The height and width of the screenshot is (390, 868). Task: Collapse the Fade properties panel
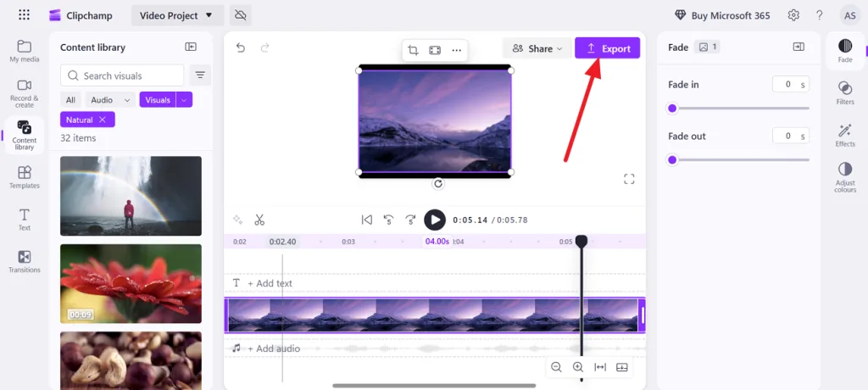point(798,47)
